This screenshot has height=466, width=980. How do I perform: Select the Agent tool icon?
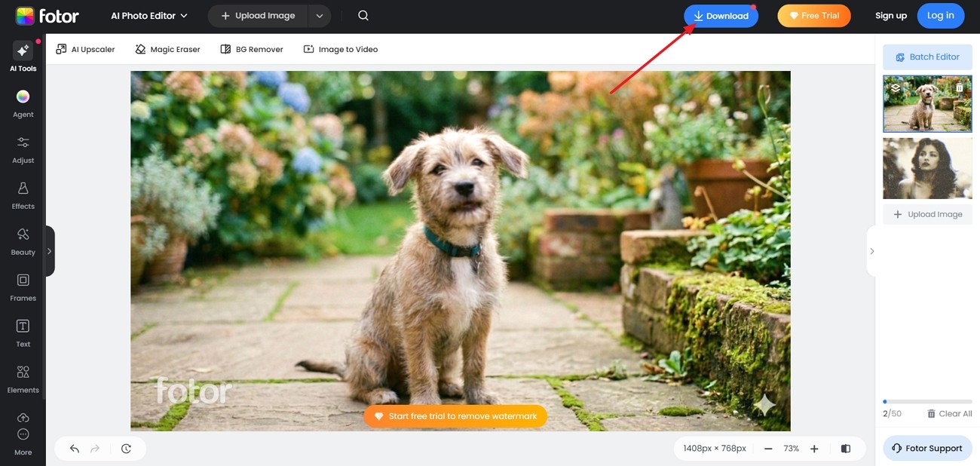[23, 103]
